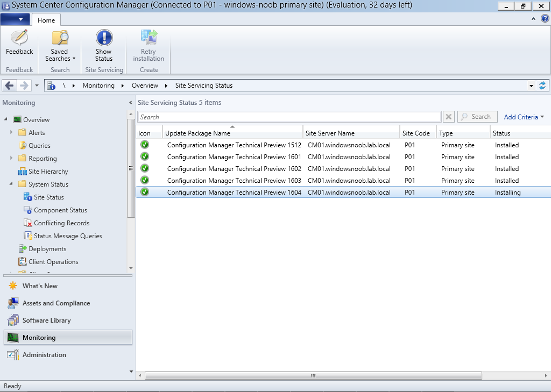Go back with the back arrow
This screenshot has height=392, width=551.
10,85
